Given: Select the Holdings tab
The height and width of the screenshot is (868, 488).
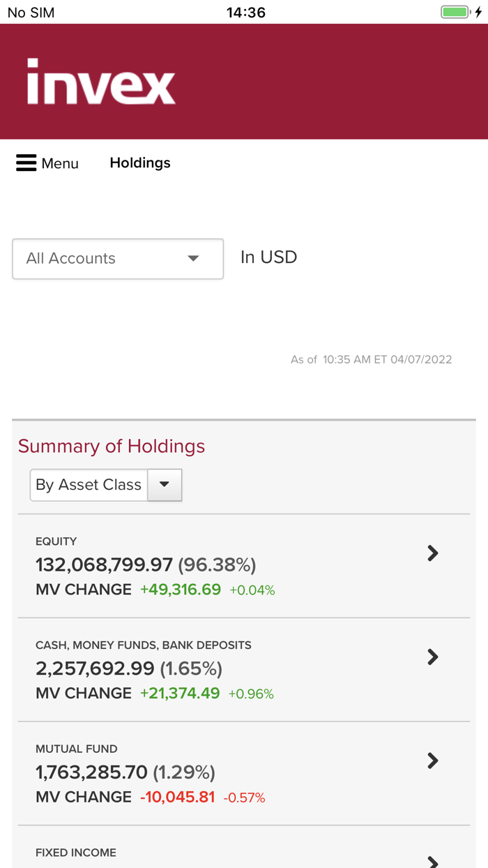Looking at the screenshot, I should (139, 163).
